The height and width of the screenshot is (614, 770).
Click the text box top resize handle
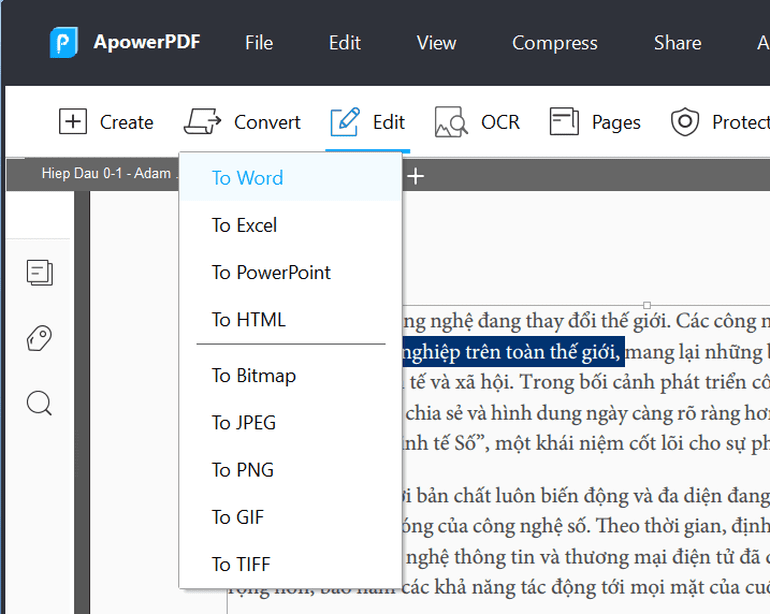(x=647, y=305)
